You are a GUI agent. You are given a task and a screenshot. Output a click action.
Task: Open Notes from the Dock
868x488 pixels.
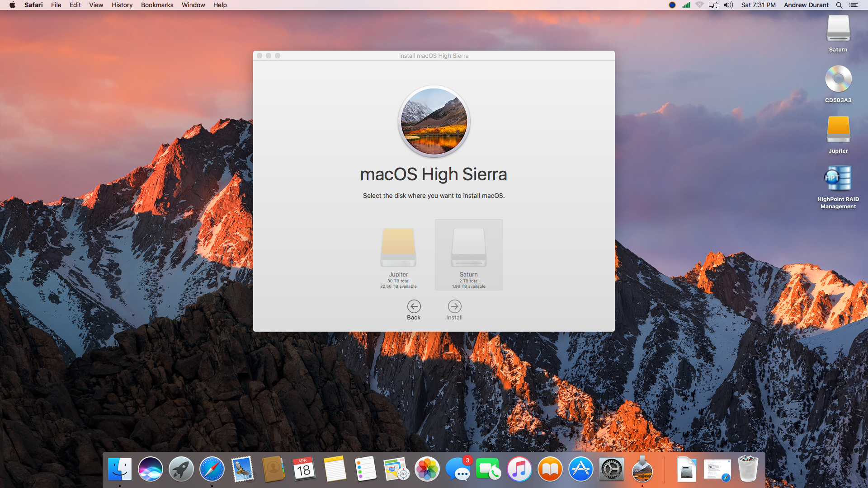(335, 469)
